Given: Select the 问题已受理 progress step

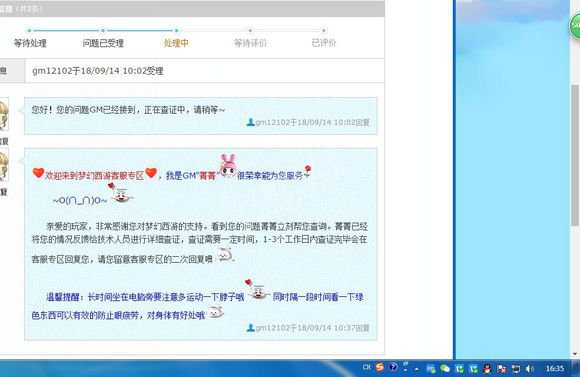Looking at the screenshot, I should pyautogui.click(x=103, y=43).
